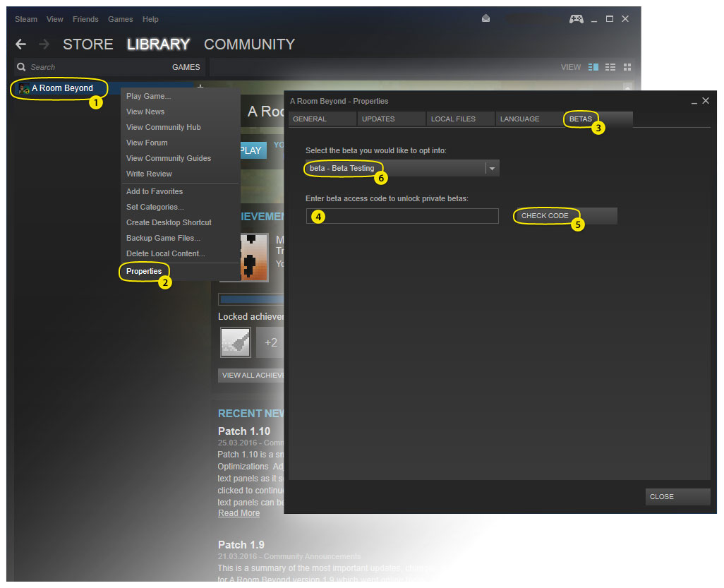Go to the LIBRARY section

158,44
